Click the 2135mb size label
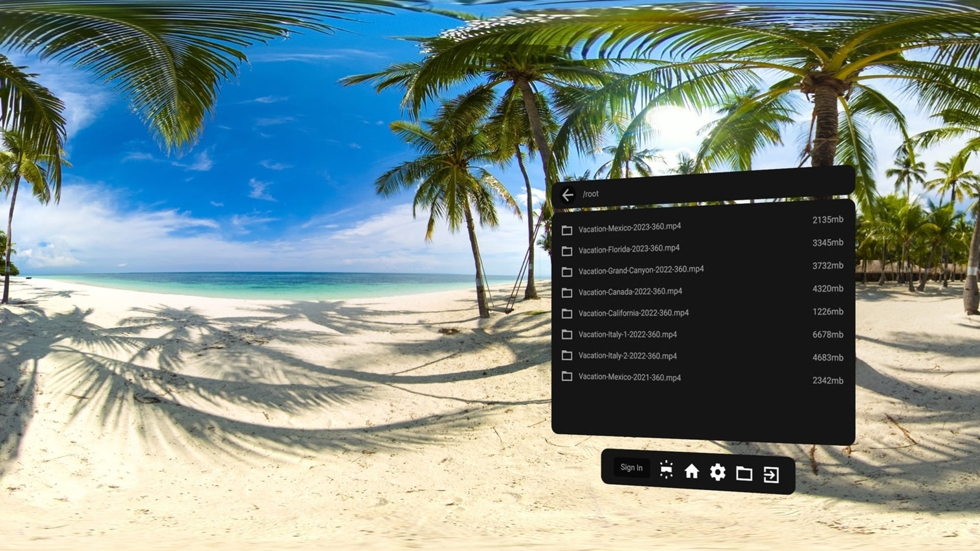The width and height of the screenshot is (980, 551). pyautogui.click(x=828, y=220)
